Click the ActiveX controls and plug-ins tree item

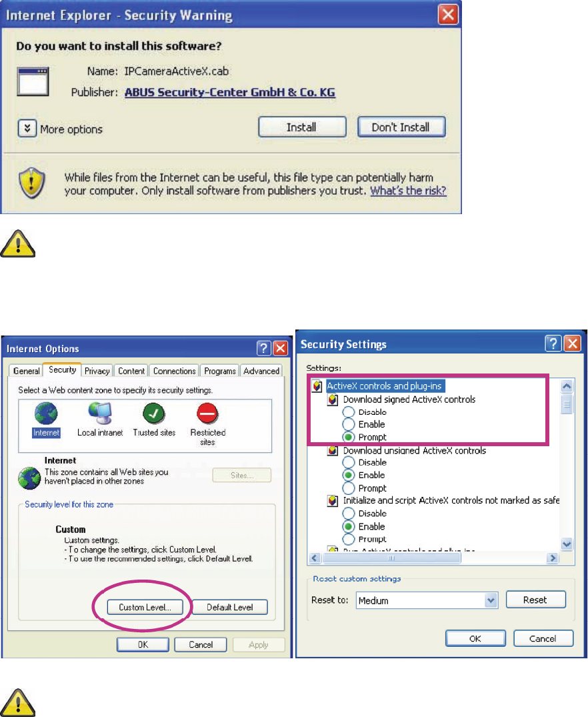[x=384, y=386]
